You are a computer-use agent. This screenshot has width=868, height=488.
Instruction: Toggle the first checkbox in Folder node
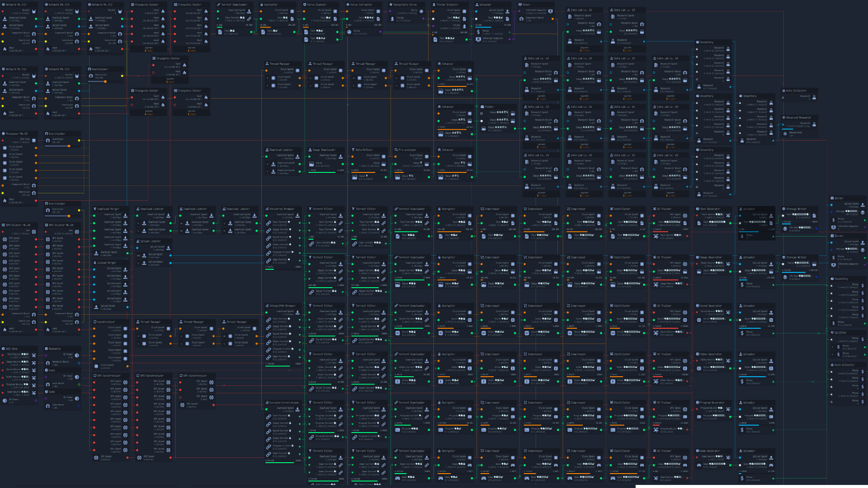click(x=481, y=113)
